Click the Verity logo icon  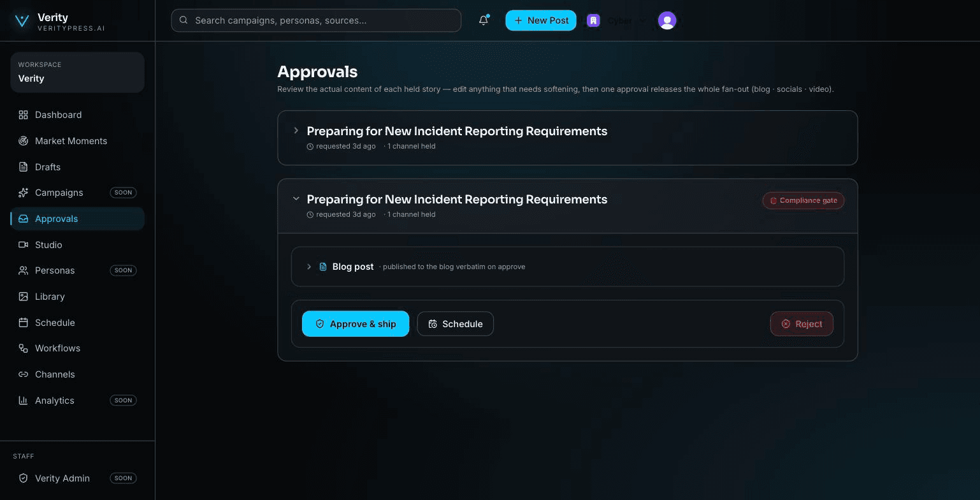pos(22,21)
